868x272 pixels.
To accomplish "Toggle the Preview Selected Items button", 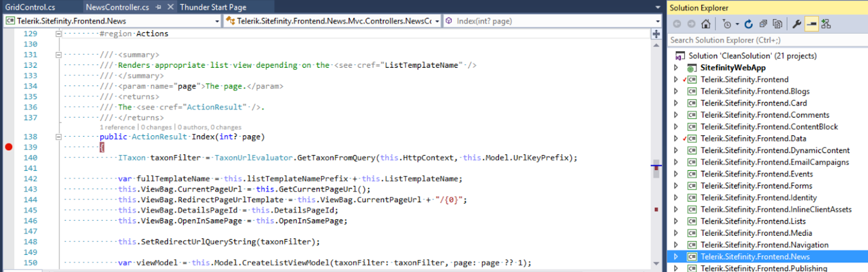I will (x=812, y=24).
